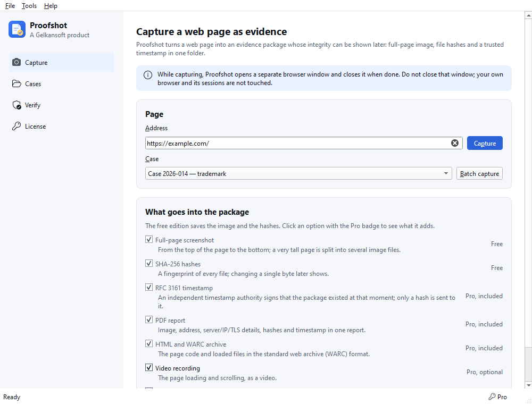Click the 'Case' field label
This screenshot has height=404, width=532.
point(152,159)
